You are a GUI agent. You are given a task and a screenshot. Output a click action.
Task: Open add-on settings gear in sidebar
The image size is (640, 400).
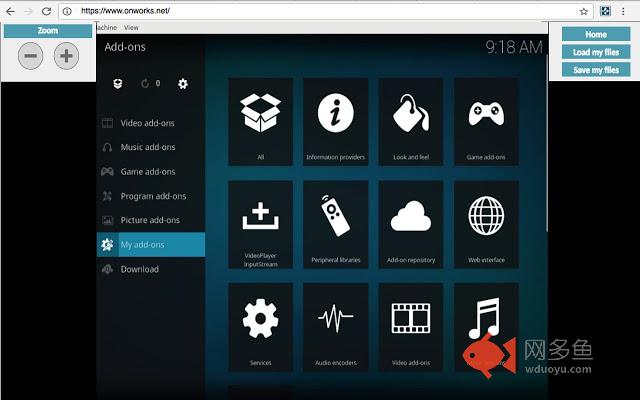pyautogui.click(x=183, y=84)
